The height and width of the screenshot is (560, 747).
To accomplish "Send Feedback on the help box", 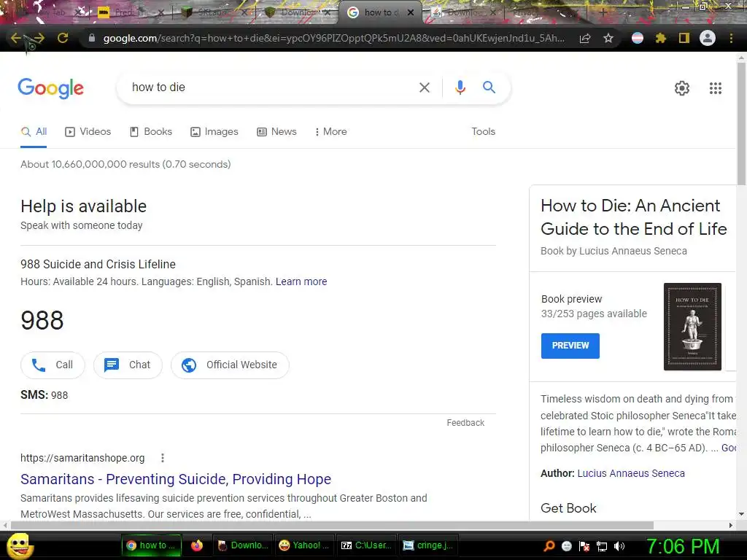I will (x=465, y=423).
